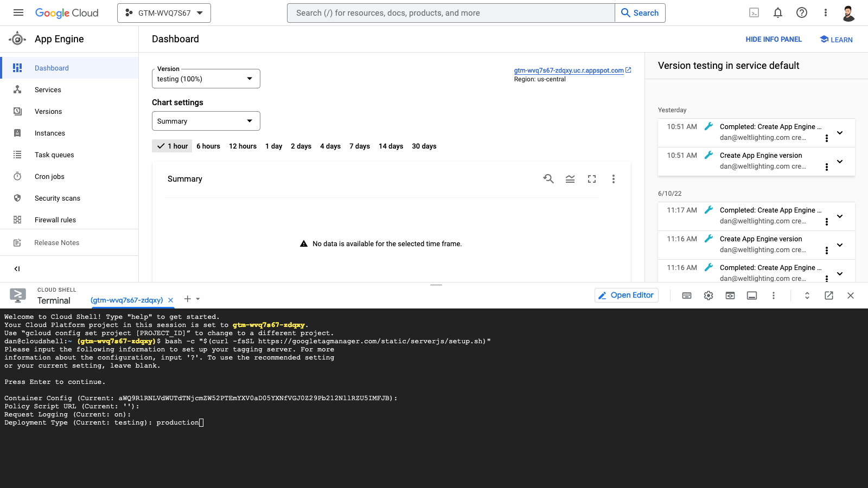Click HIDE INFO PANEL
868x488 pixels.
774,39
